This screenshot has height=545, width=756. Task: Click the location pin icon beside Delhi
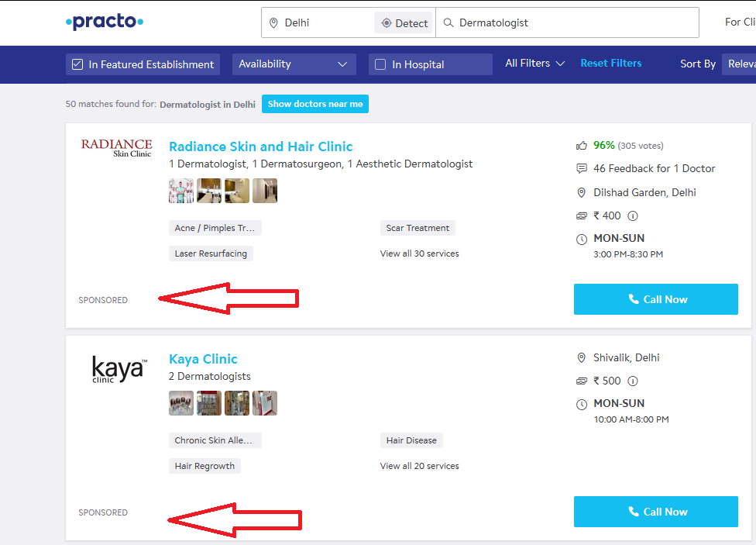(x=273, y=22)
